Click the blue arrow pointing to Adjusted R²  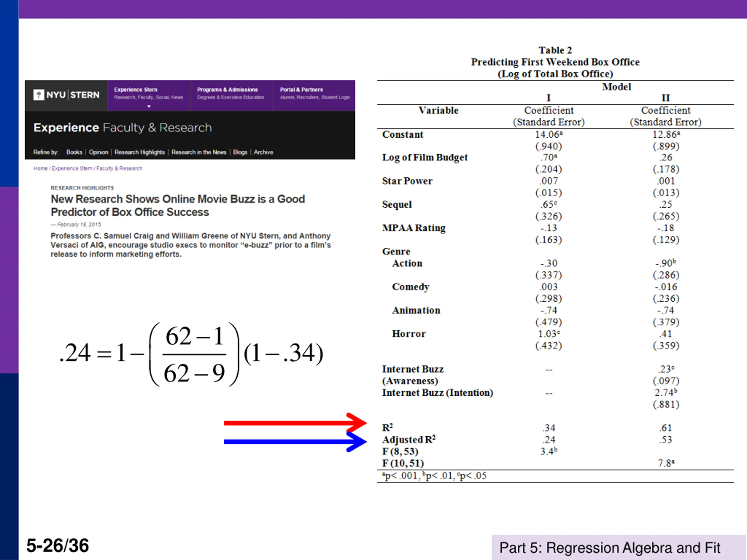(294, 442)
